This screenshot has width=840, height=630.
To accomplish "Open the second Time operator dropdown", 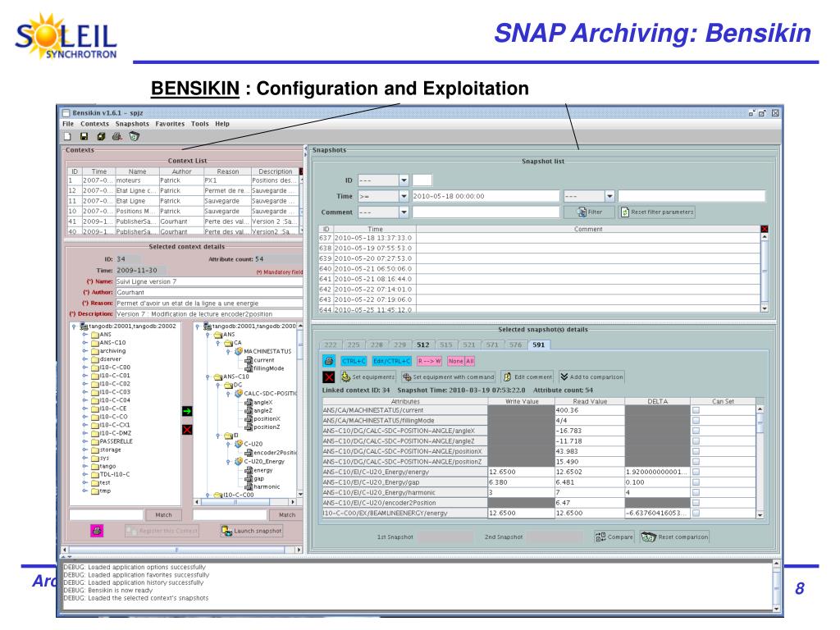I will click(x=609, y=197).
